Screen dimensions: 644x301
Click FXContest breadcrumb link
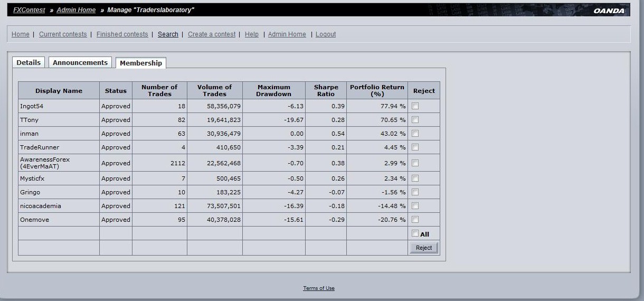pos(29,10)
